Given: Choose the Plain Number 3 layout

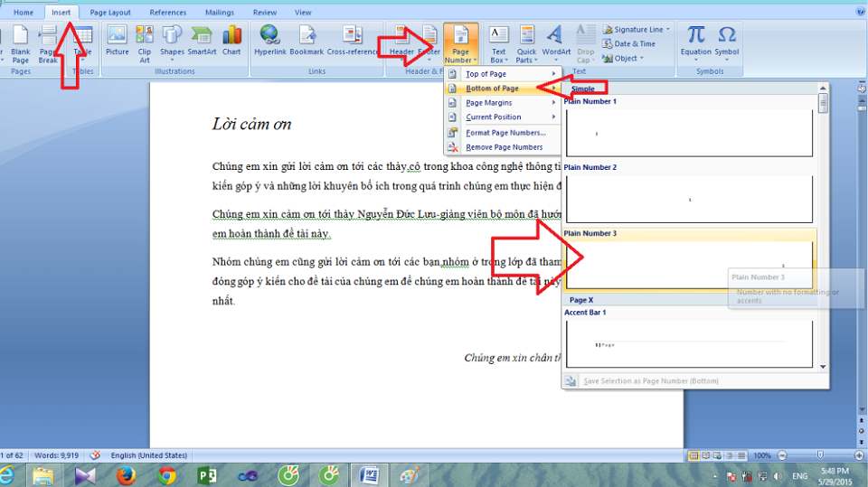Looking at the screenshot, I should pyautogui.click(x=689, y=260).
